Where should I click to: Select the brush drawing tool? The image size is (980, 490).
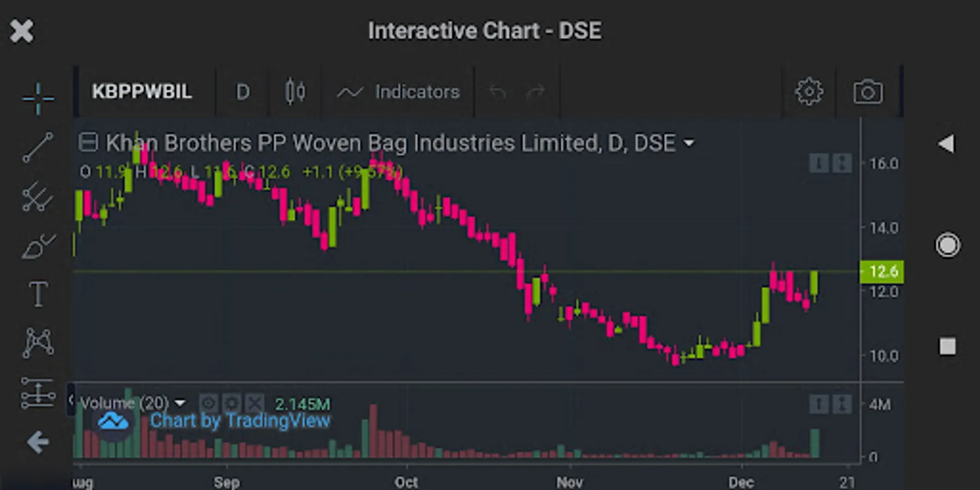[x=38, y=246]
